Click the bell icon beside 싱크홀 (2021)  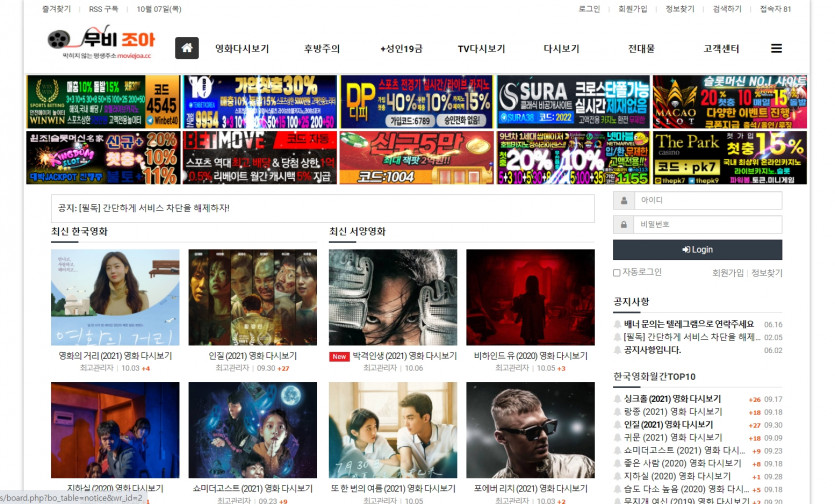coord(617,399)
